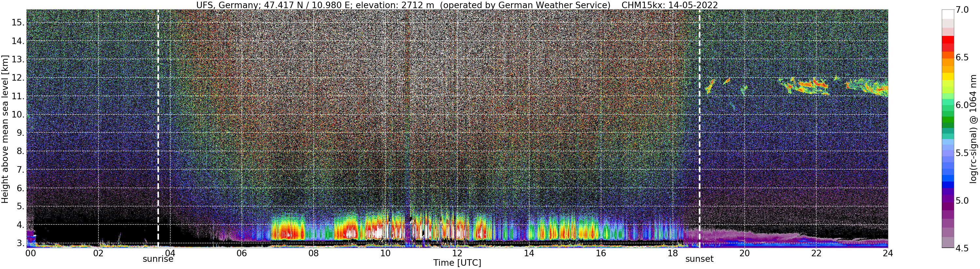The height and width of the screenshot is (269, 980).
Task: Click the time axis tick "06"
Action: [x=242, y=253]
